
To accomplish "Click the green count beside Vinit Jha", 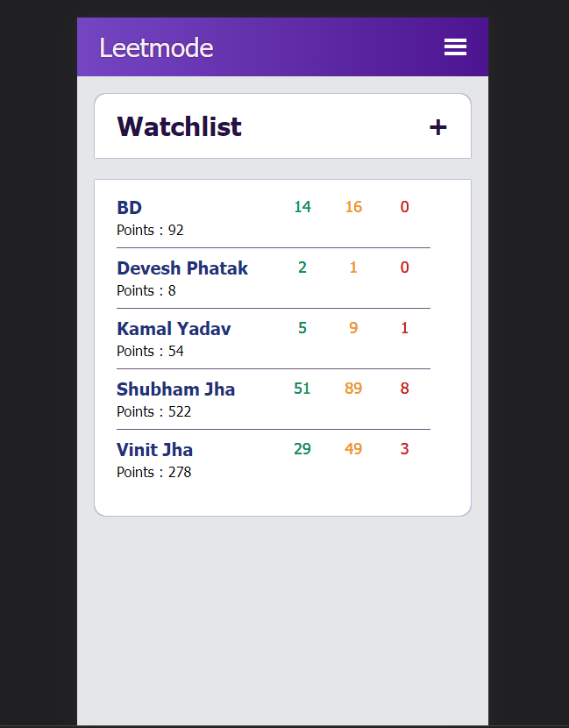I will point(302,448).
